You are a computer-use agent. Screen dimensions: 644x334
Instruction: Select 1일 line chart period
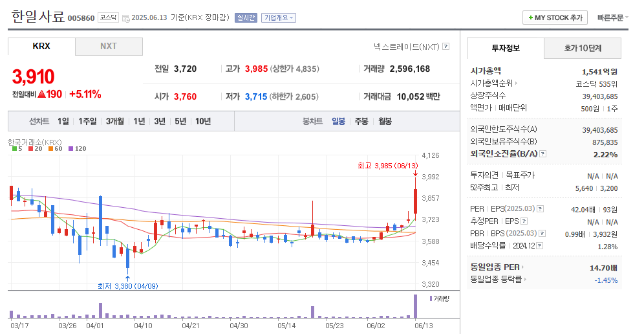(63, 121)
